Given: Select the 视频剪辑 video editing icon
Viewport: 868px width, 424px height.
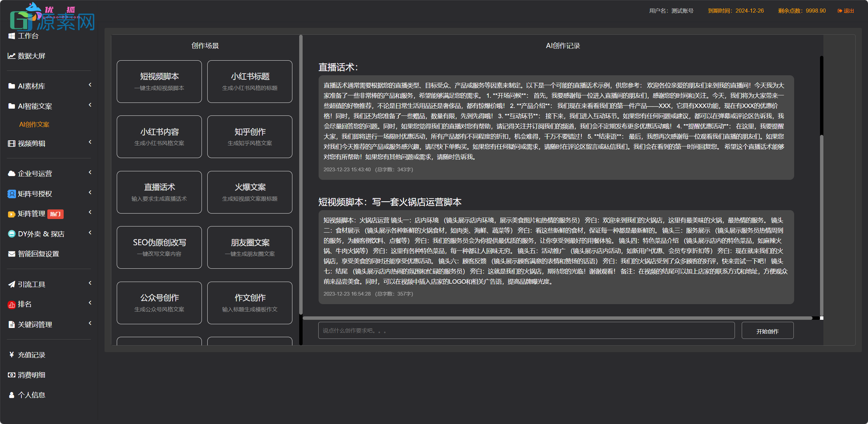Looking at the screenshot, I should [11, 143].
